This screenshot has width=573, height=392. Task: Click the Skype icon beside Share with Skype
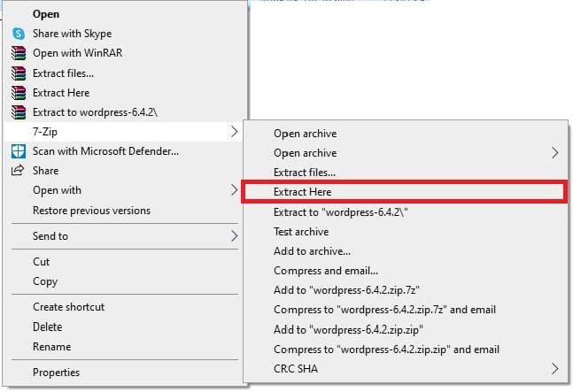[19, 33]
